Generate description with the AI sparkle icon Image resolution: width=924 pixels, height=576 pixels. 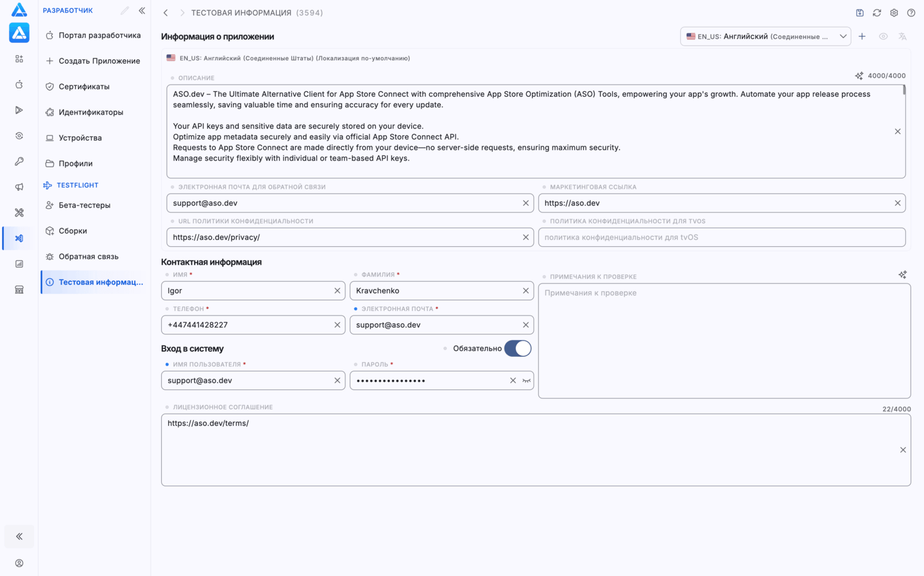pos(859,76)
